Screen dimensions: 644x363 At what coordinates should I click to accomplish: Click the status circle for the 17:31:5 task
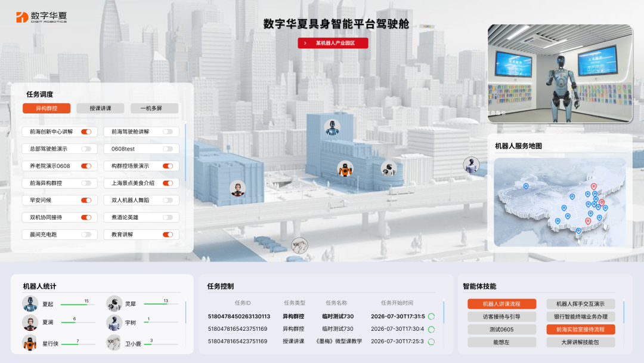[431, 316]
